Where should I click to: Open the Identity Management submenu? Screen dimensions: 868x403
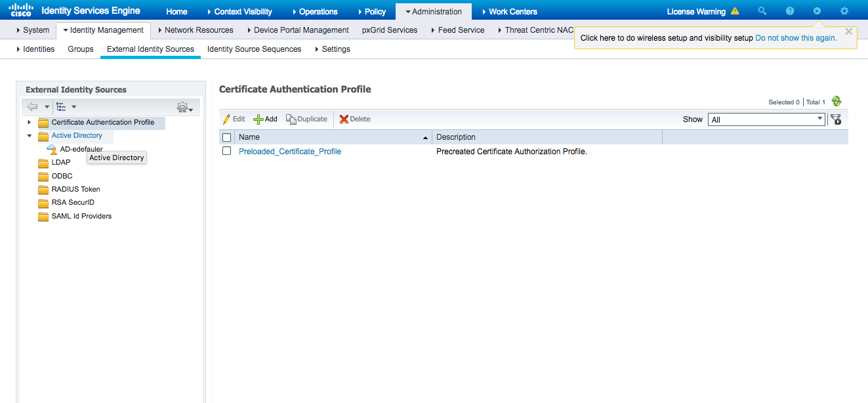pos(104,30)
